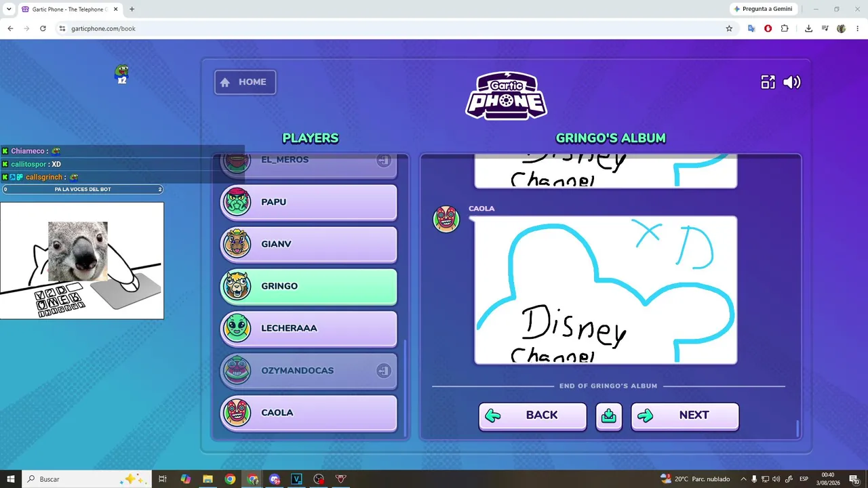Open CAOLA's Disney Channel drawing
This screenshot has width=868, height=488.
(606, 290)
